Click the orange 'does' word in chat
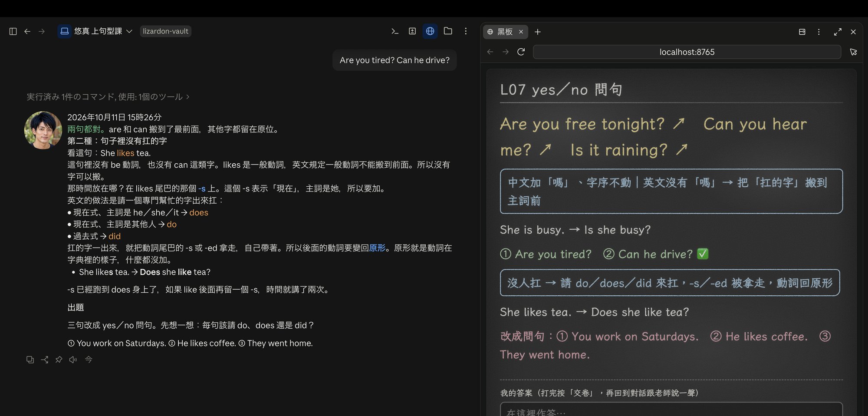The image size is (868, 416). tap(199, 213)
